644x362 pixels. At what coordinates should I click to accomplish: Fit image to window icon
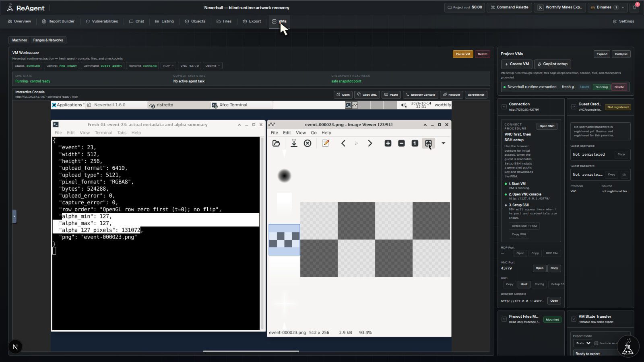[428, 143]
